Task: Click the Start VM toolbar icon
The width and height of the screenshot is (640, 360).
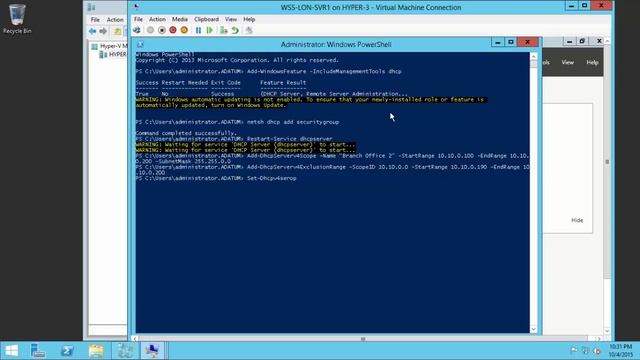Action: [x=150, y=30]
